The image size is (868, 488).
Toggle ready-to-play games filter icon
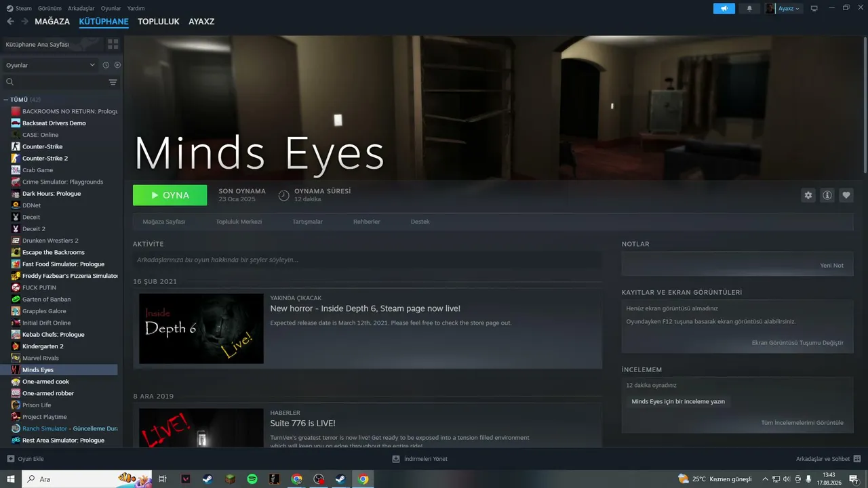[x=117, y=65]
